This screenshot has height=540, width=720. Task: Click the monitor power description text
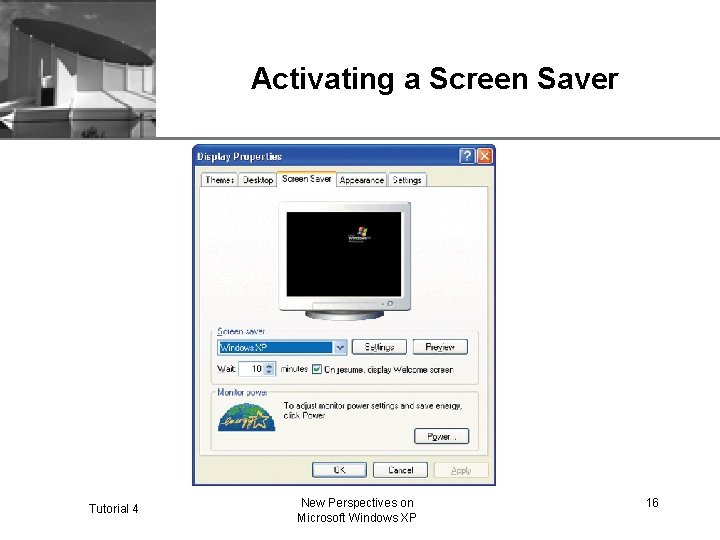[x=372, y=411]
